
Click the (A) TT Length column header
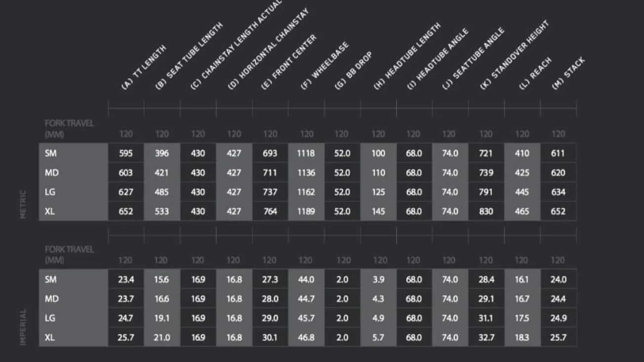[143, 68]
